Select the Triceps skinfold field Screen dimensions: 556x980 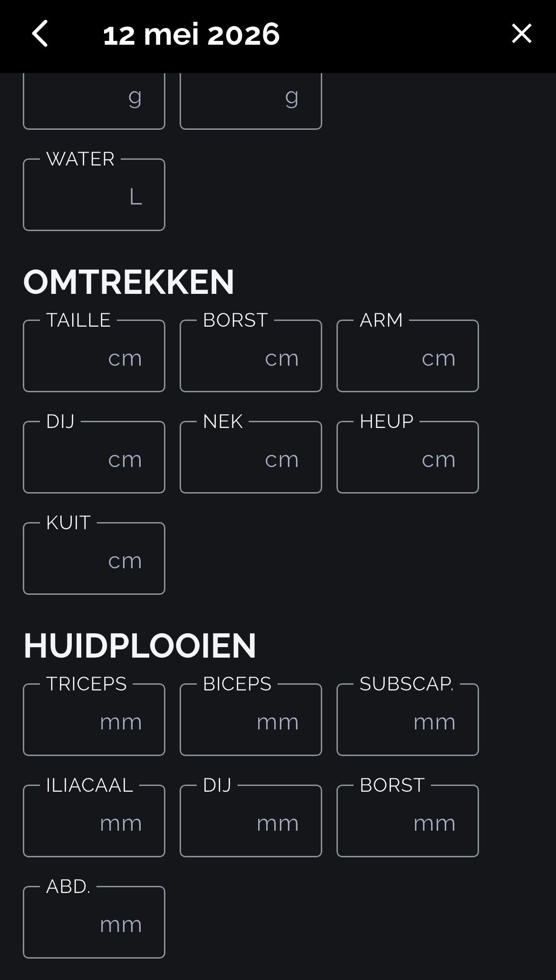[94, 720]
